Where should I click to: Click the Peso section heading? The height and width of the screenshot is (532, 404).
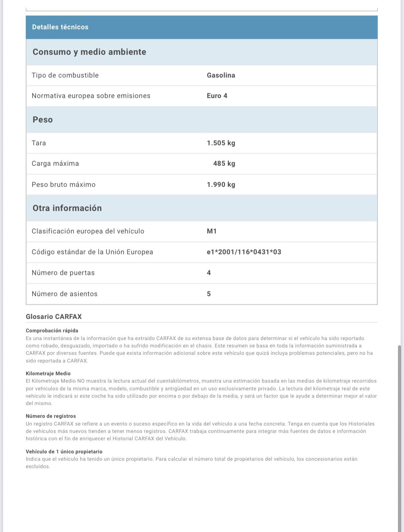(43, 120)
